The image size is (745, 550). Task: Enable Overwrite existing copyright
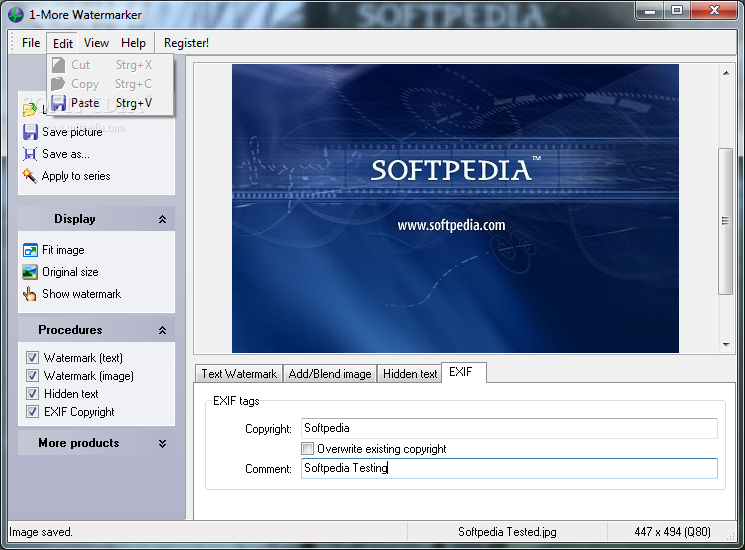point(307,448)
